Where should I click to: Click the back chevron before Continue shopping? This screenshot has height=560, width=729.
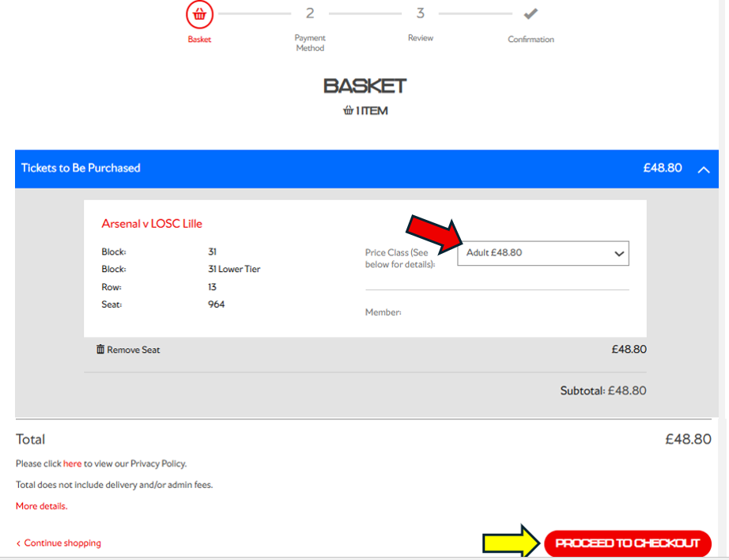click(18, 543)
